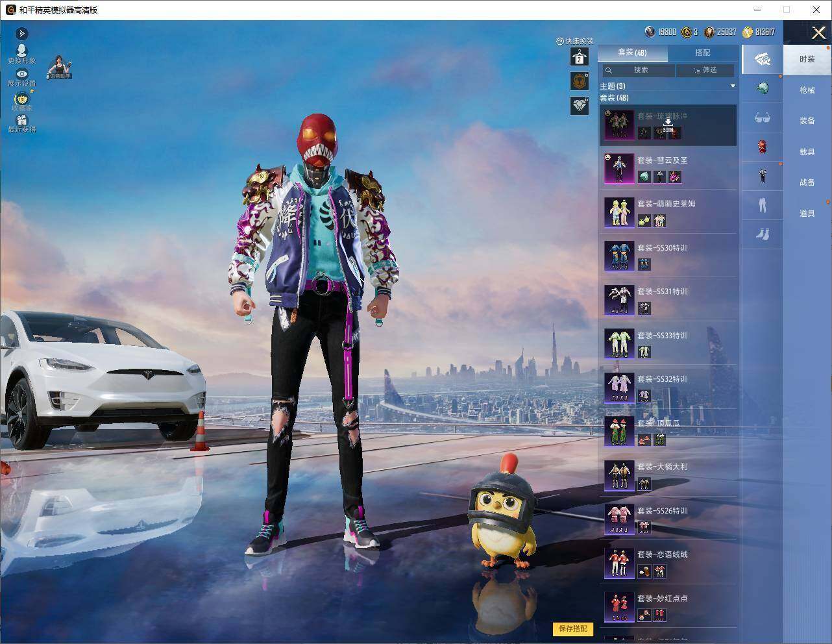Collapse the left sidebar arrow button

click(21, 33)
